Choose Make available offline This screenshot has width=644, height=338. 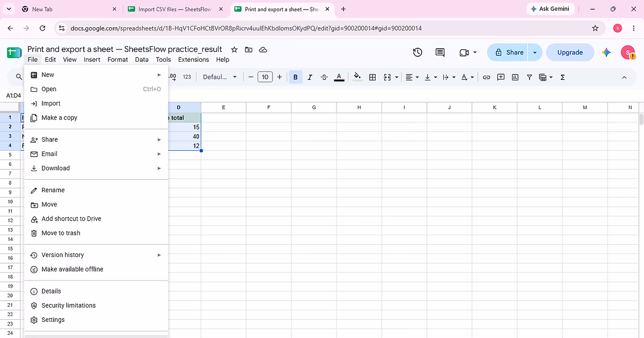(x=96, y=269)
